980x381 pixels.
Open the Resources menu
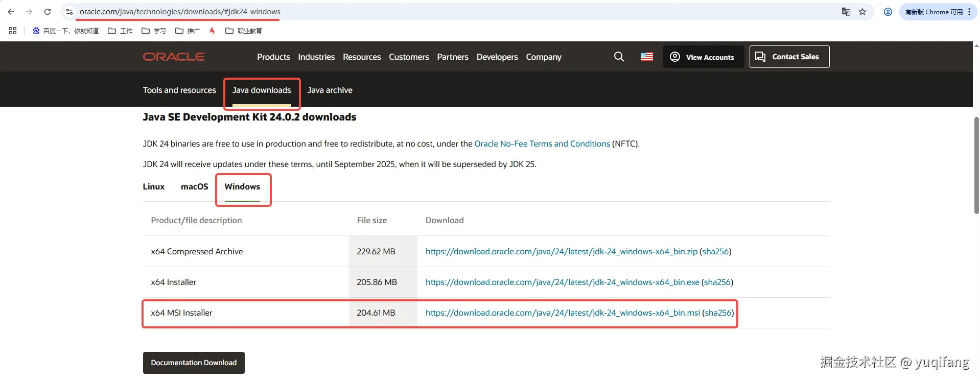362,57
